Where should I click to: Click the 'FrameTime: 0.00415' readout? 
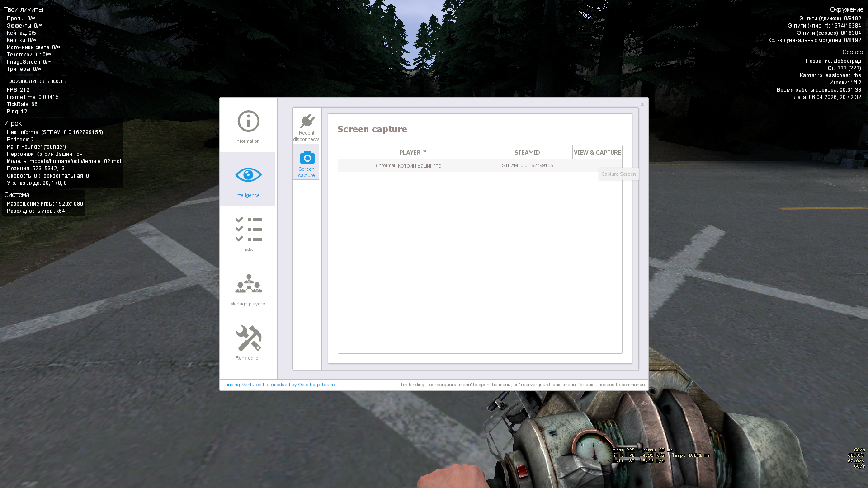coord(33,97)
